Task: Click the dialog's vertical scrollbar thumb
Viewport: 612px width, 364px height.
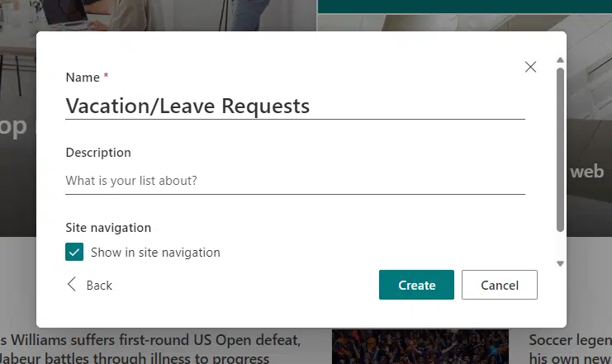Action: [560, 150]
